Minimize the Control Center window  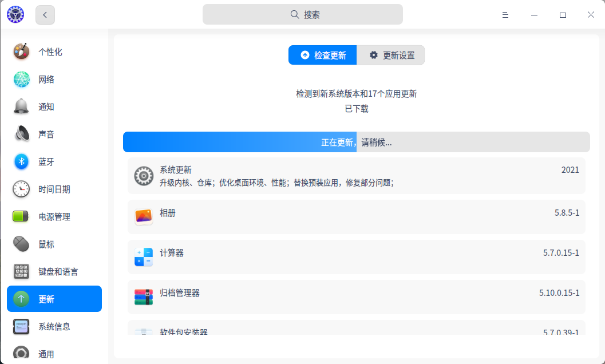tap(535, 15)
